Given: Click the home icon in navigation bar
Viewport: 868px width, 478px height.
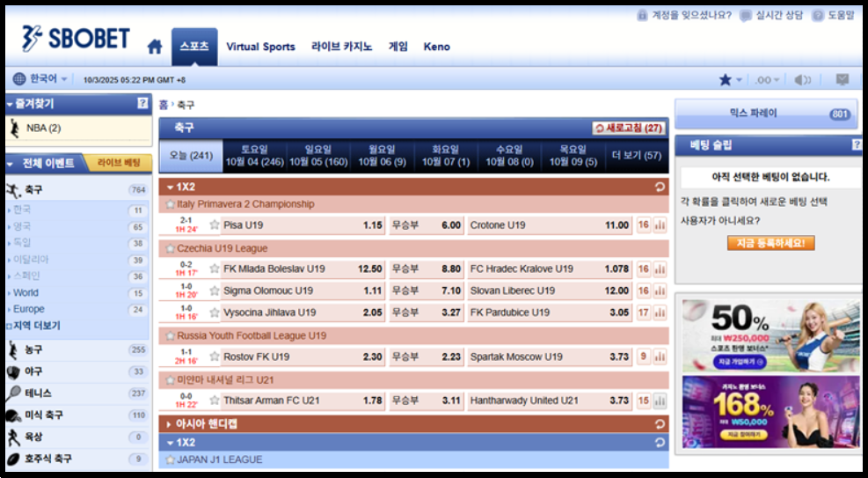Looking at the screenshot, I should click(155, 47).
